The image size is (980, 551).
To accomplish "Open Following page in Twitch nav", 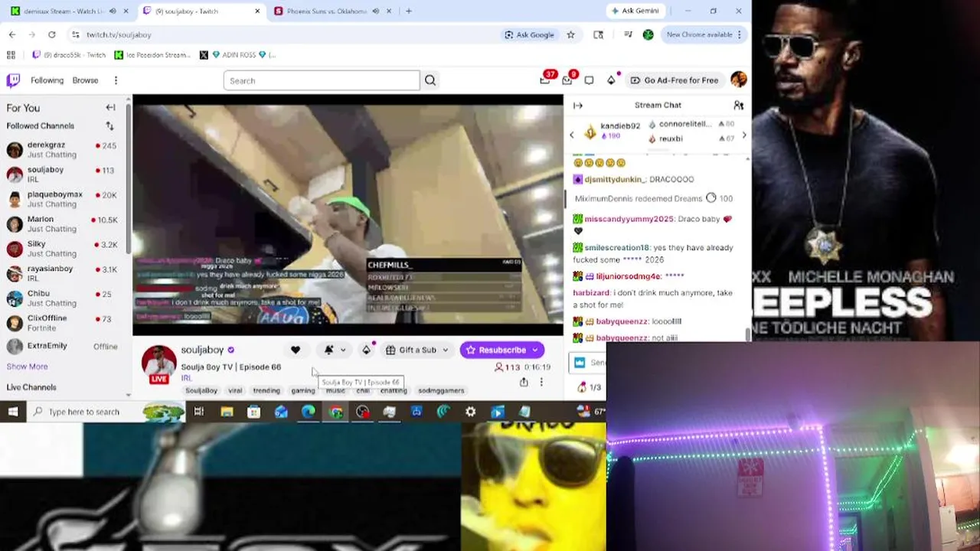I will (x=47, y=80).
